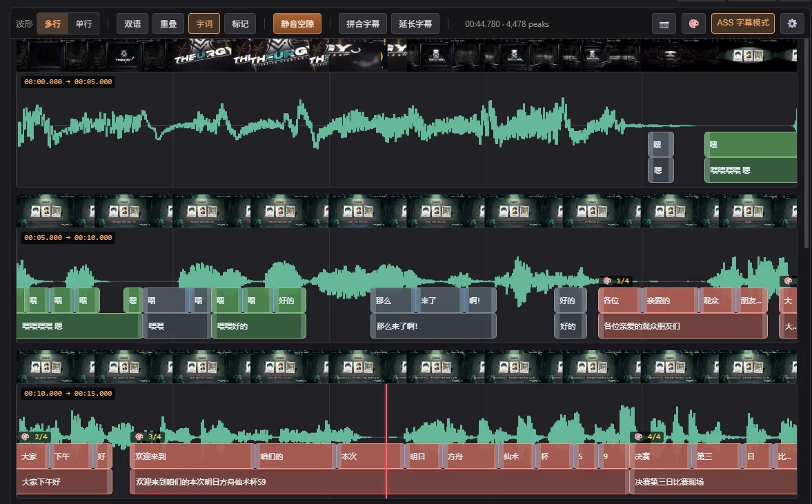Click the 延长字幕 extend subtitles button

pyautogui.click(x=415, y=24)
